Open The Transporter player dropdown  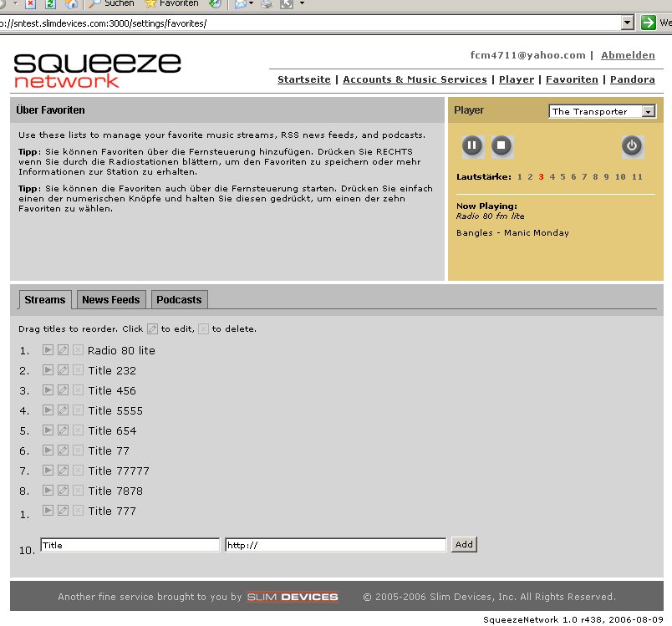(x=648, y=111)
